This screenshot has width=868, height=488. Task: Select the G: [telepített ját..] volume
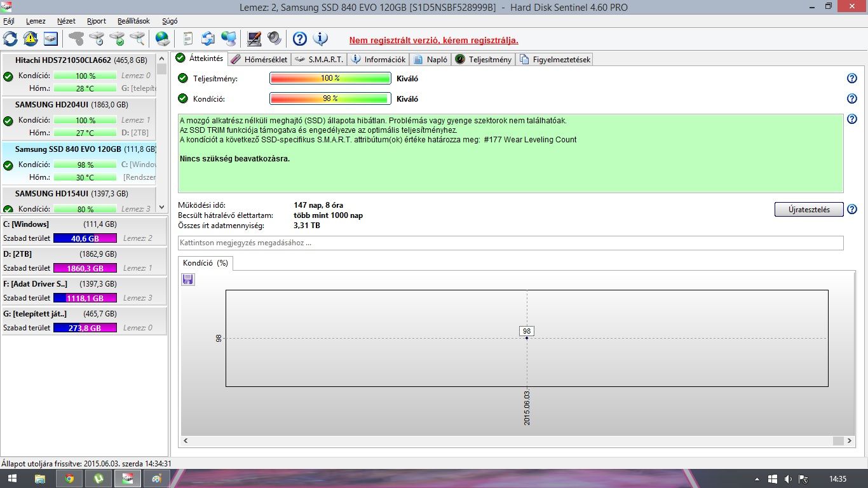click(x=84, y=321)
